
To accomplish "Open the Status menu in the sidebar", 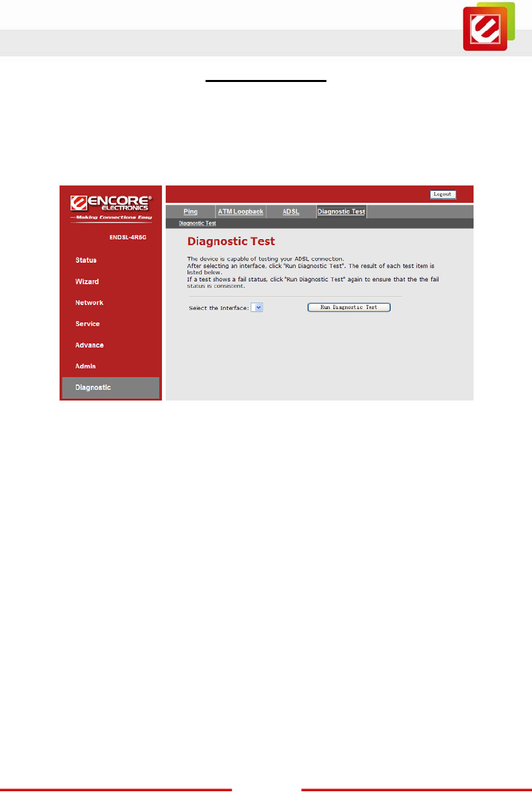I will pyautogui.click(x=85, y=260).
